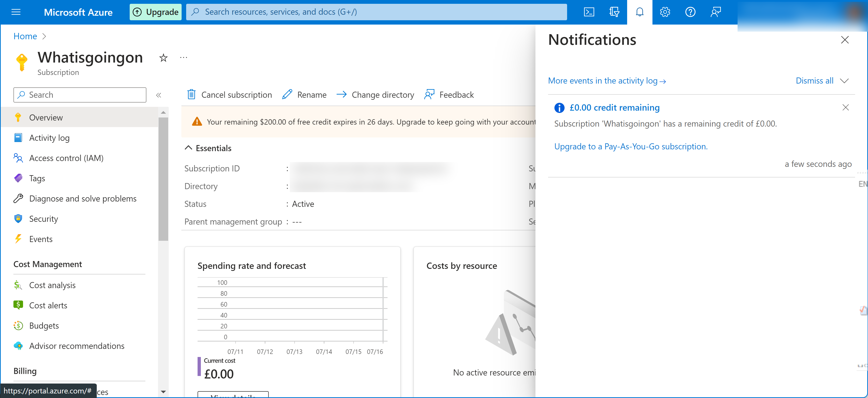Open the Help question mark icon
The height and width of the screenshot is (398, 868).
690,12
